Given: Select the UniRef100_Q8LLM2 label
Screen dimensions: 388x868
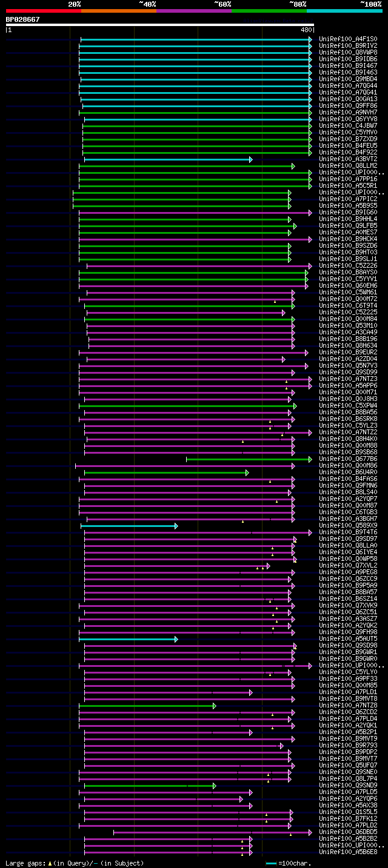Looking at the screenshot, I should point(348,166).
